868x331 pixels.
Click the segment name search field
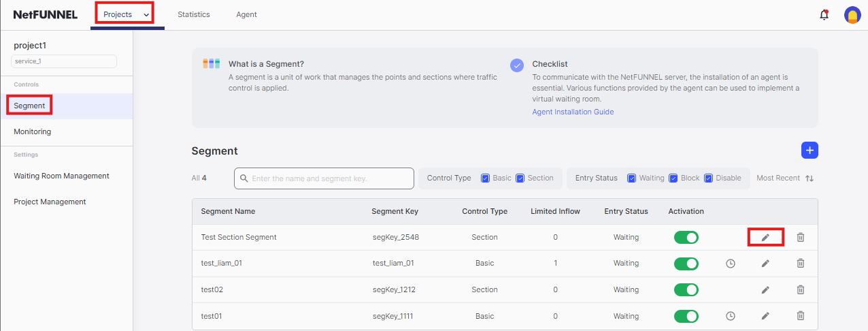[324, 178]
